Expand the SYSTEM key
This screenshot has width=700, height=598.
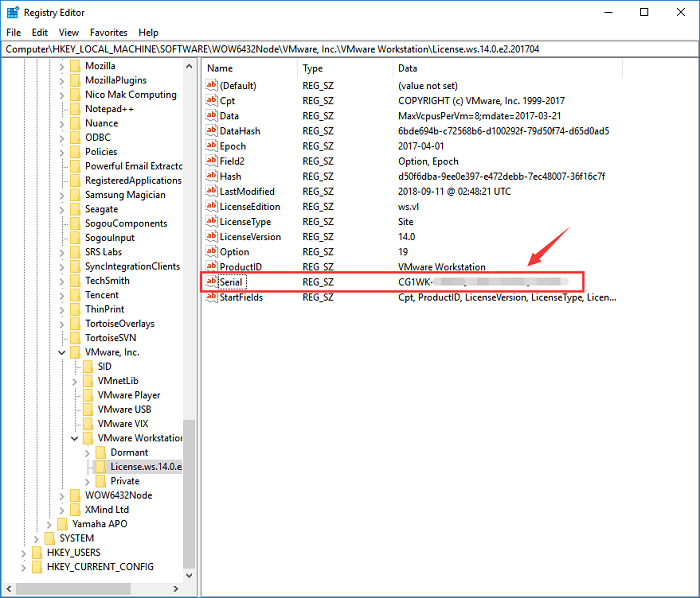36,539
